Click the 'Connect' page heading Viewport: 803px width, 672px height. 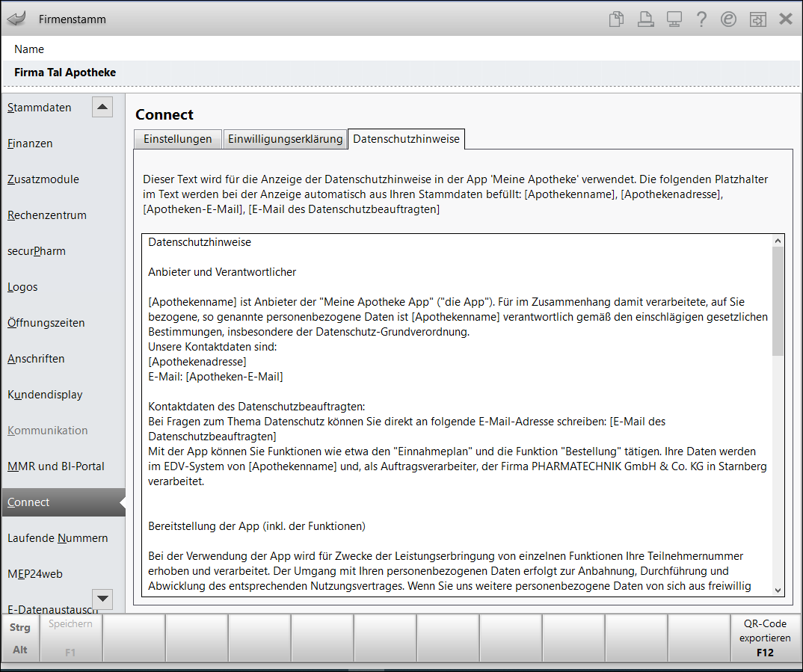pos(164,114)
